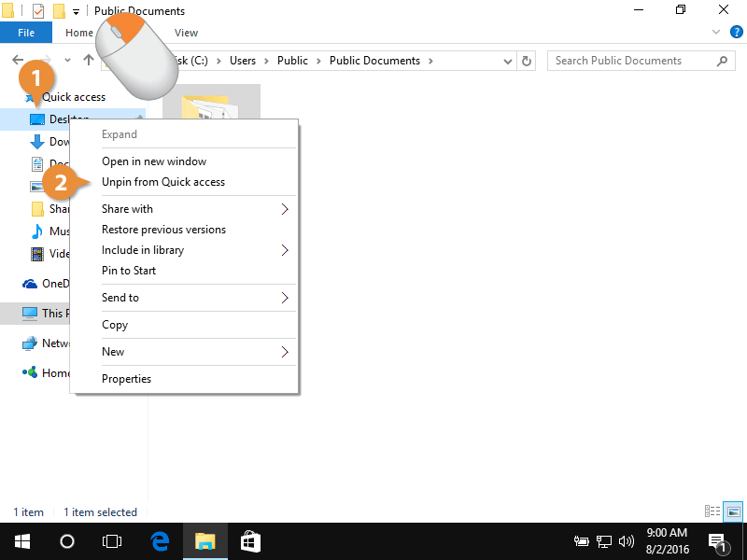Select Unpin from Quick access
The width and height of the screenshot is (747, 560).
162,182
